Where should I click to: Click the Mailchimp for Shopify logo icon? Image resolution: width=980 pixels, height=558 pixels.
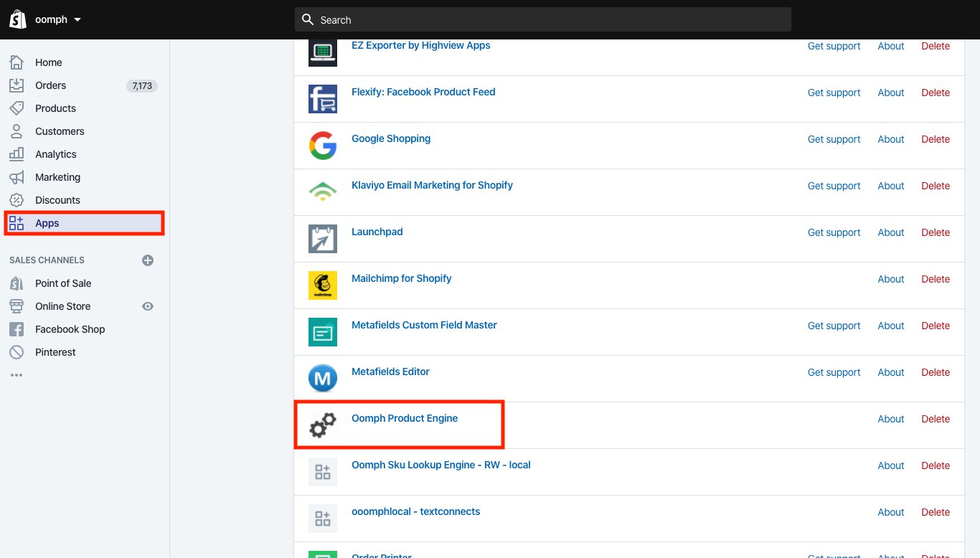point(323,285)
